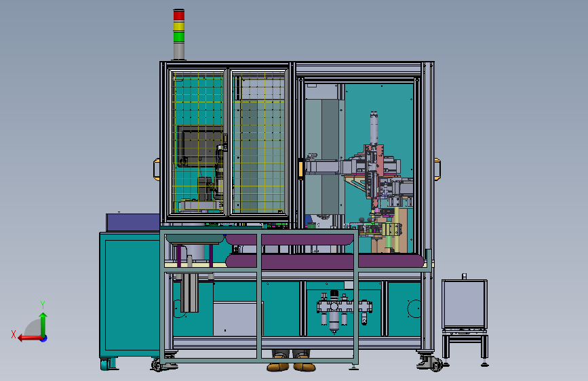Select the gray pole of the signal tower
Viewport: 588px width, 381px height.
(179, 50)
